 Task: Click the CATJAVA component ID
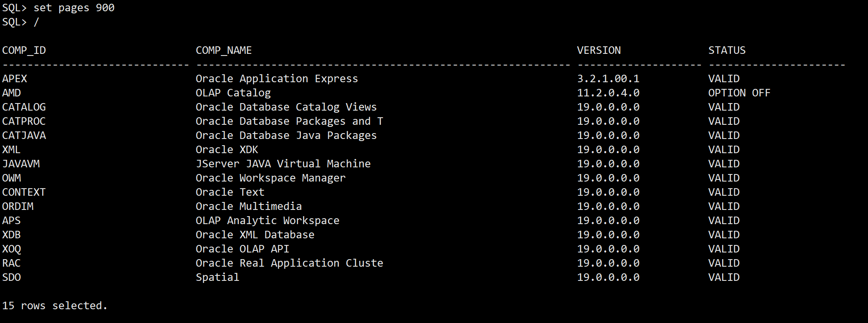[24, 136]
